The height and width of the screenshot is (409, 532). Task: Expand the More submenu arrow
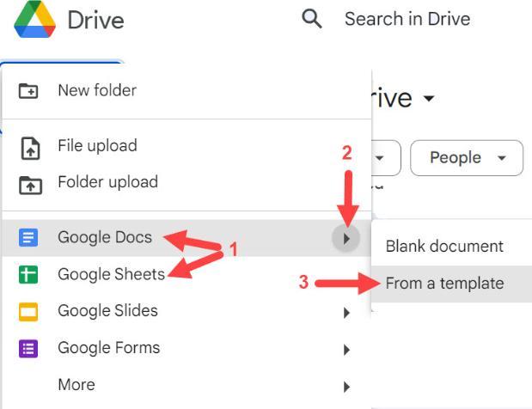point(346,387)
